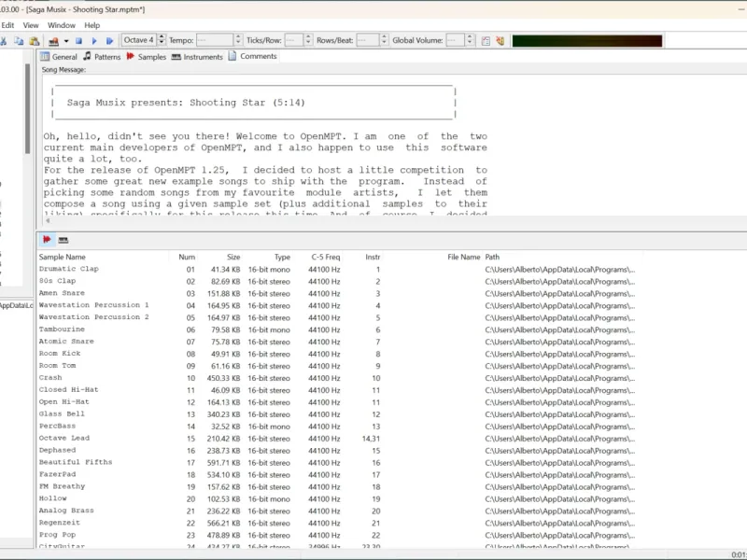Click the Cut scissors icon in toolbar
This screenshot has height=560, width=747.
tap(4, 41)
